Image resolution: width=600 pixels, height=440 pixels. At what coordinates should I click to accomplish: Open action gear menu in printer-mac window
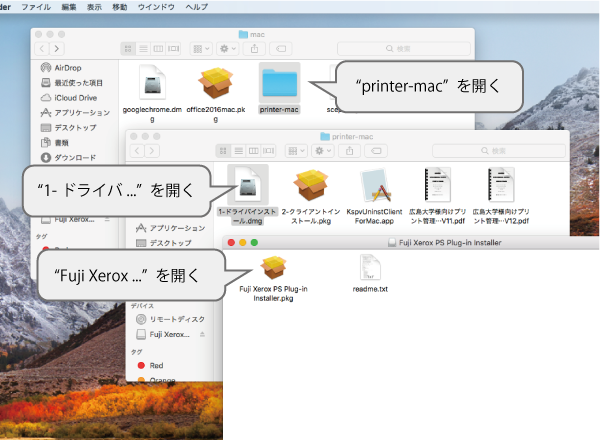pyautogui.click(x=323, y=151)
